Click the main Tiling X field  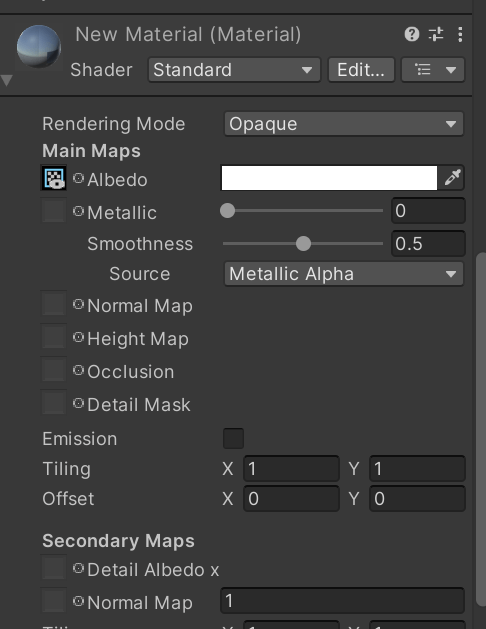click(x=292, y=469)
